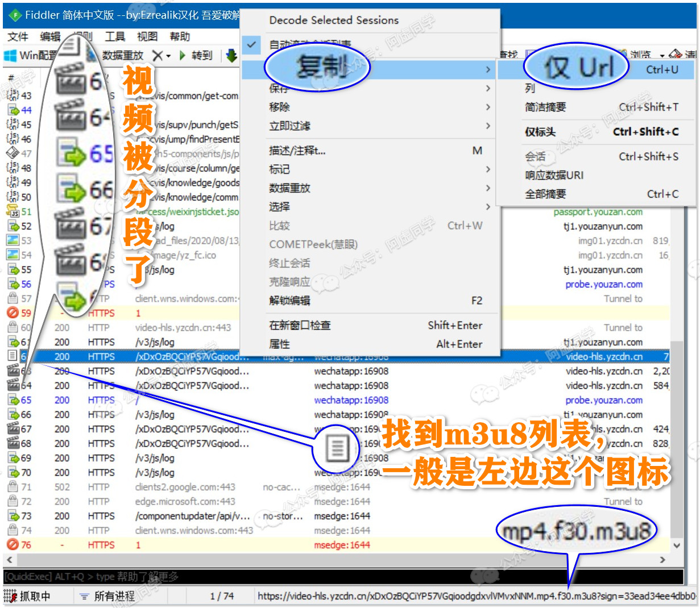Choose 列 in copy submenu
This screenshot has height=608, width=700.
[x=530, y=88]
